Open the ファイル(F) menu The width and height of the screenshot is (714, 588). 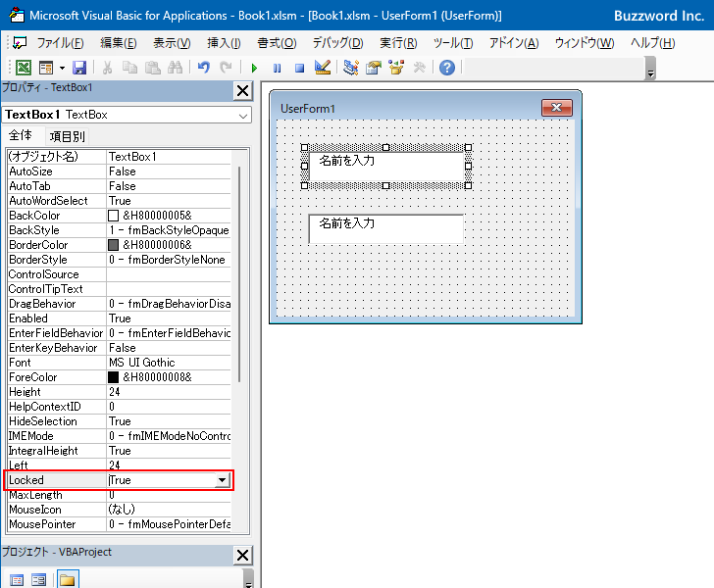(60, 43)
